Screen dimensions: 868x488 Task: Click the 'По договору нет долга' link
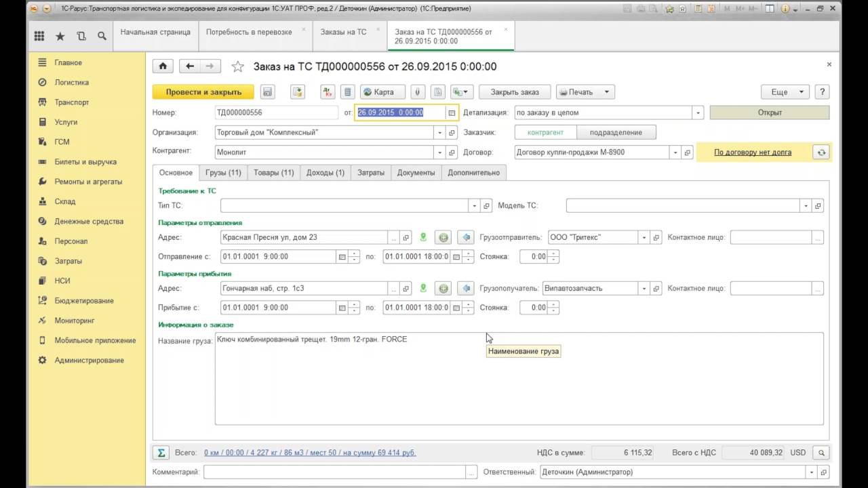[753, 152]
